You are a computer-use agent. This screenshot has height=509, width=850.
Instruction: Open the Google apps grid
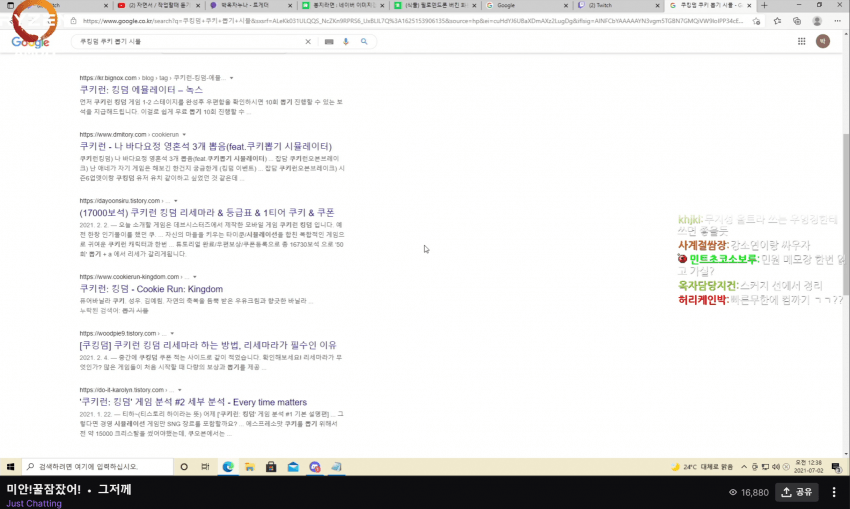click(x=801, y=41)
